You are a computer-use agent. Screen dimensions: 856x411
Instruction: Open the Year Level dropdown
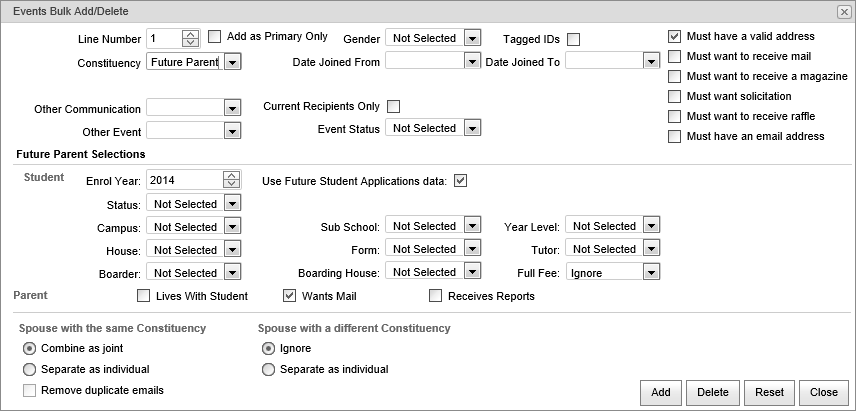coord(651,226)
